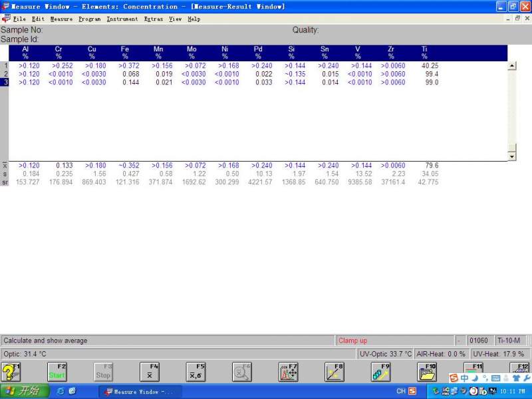Click the Sogou S icon in the language bar

[412, 391]
